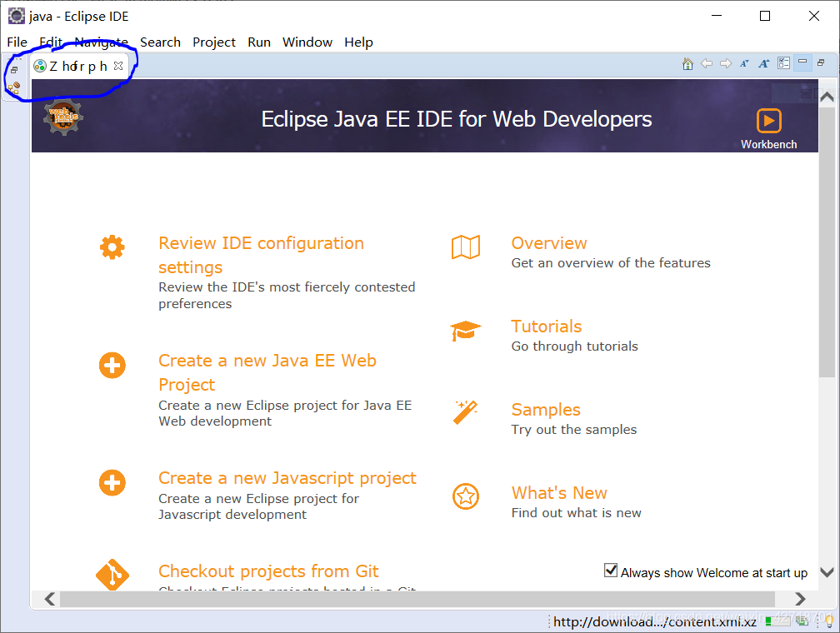
Task: Open the Help menu
Action: coord(358,42)
